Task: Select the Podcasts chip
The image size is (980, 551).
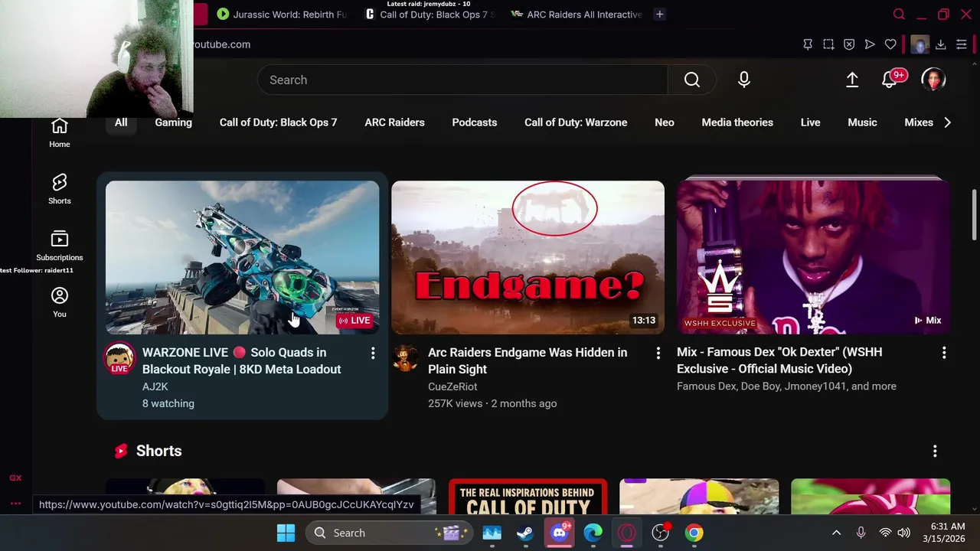Action: pos(474,122)
